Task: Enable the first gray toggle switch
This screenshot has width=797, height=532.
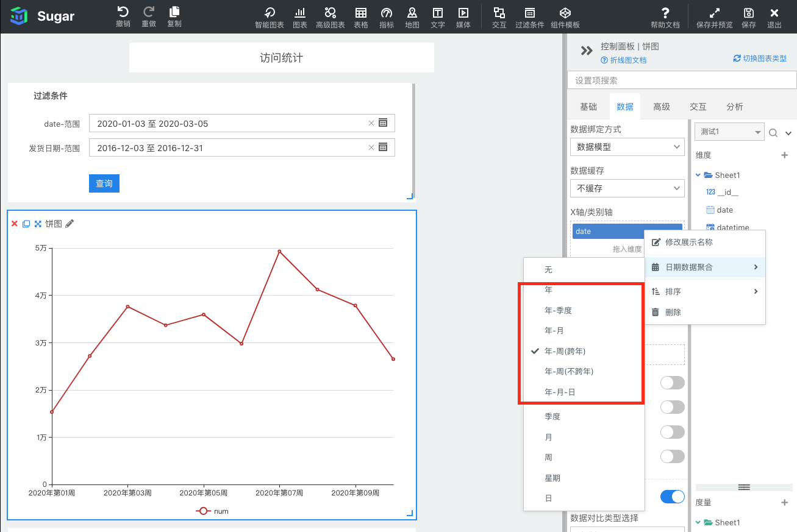Action: tap(673, 383)
